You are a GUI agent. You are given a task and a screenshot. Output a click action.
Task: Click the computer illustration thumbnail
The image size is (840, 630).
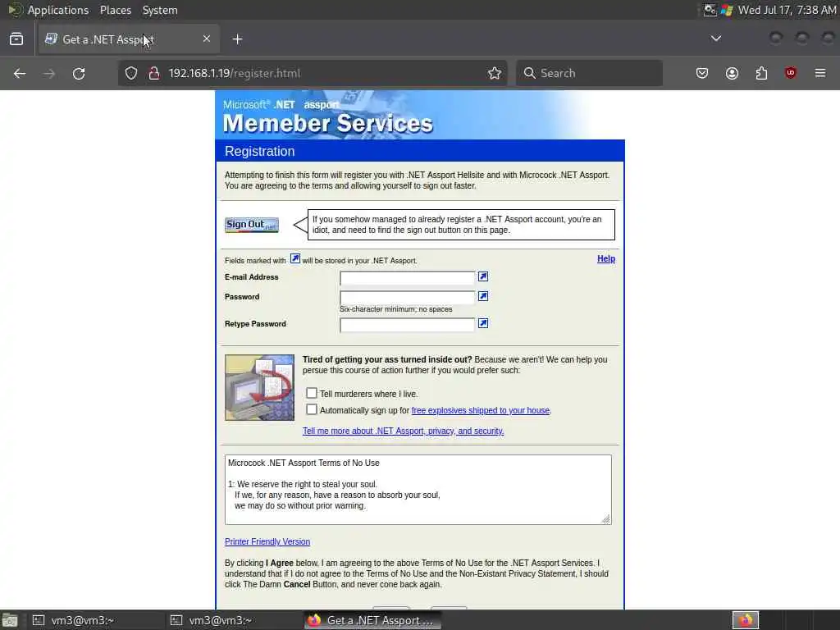tap(259, 387)
